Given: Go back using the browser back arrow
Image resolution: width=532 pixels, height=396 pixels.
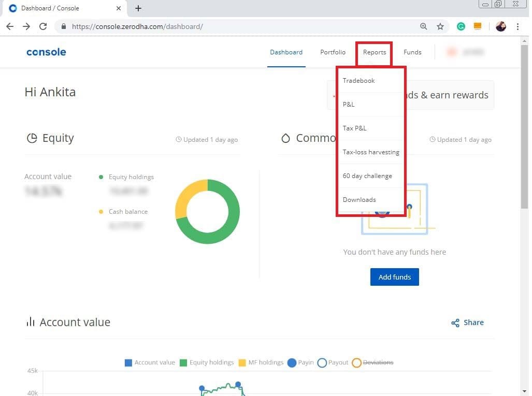Looking at the screenshot, I should click(x=10, y=26).
